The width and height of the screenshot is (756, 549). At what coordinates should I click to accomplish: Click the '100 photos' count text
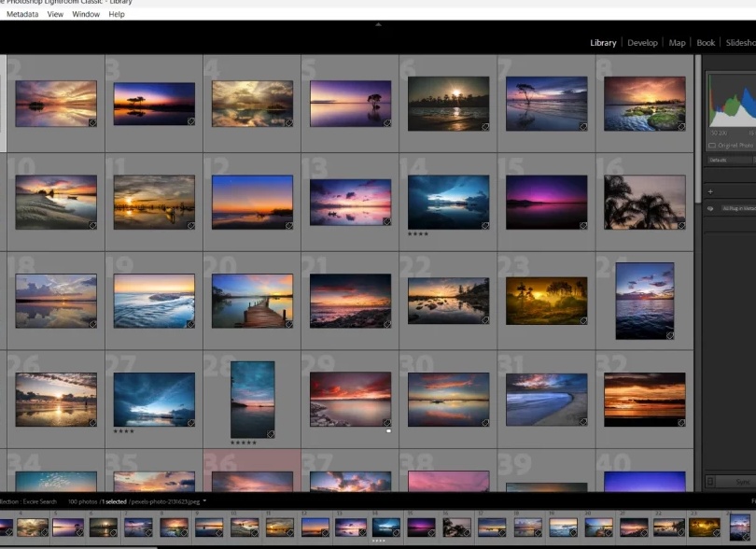[x=82, y=501]
